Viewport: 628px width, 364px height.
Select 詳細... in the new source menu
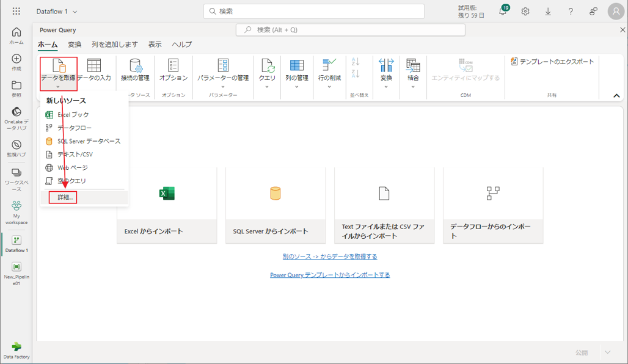[65, 197]
